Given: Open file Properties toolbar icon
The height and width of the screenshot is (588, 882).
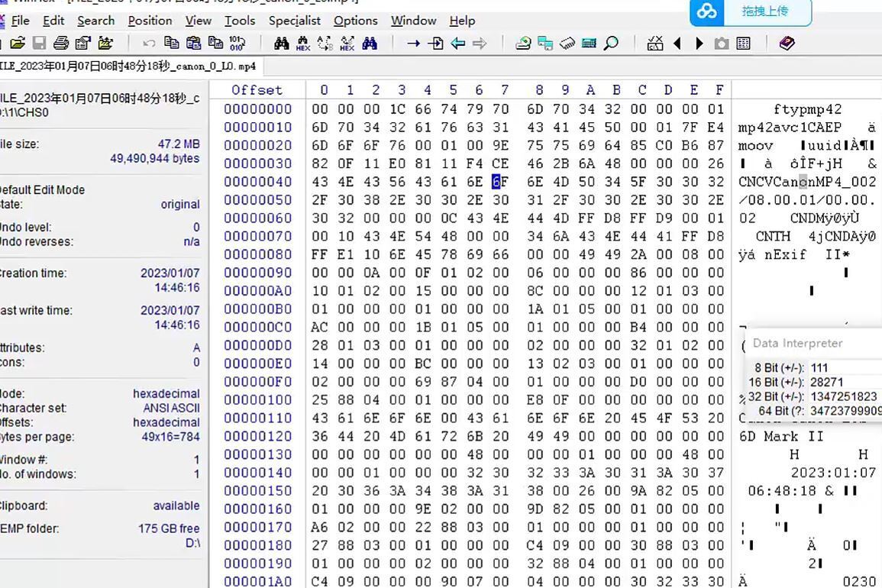Looking at the screenshot, I should pos(83,43).
